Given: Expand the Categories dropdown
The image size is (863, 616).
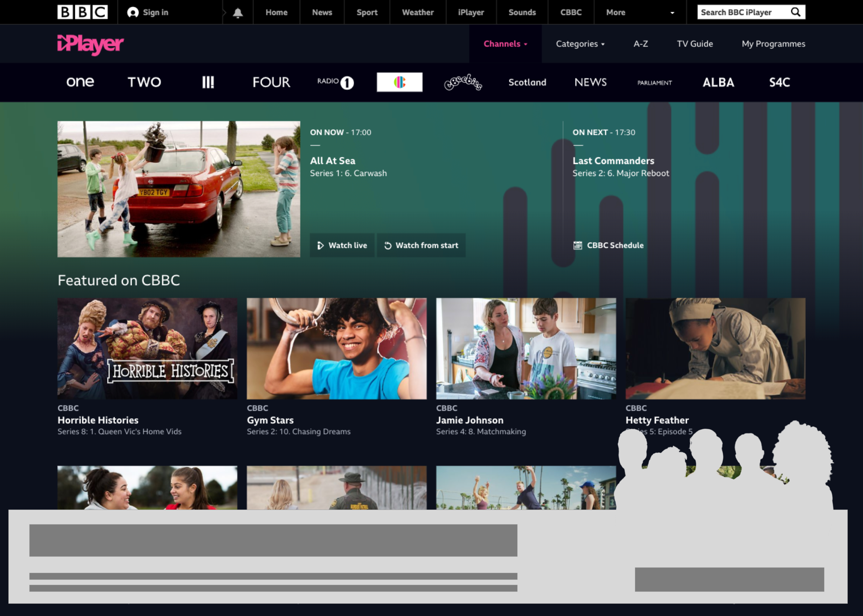Looking at the screenshot, I should pyautogui.click(x=580, y=44).
